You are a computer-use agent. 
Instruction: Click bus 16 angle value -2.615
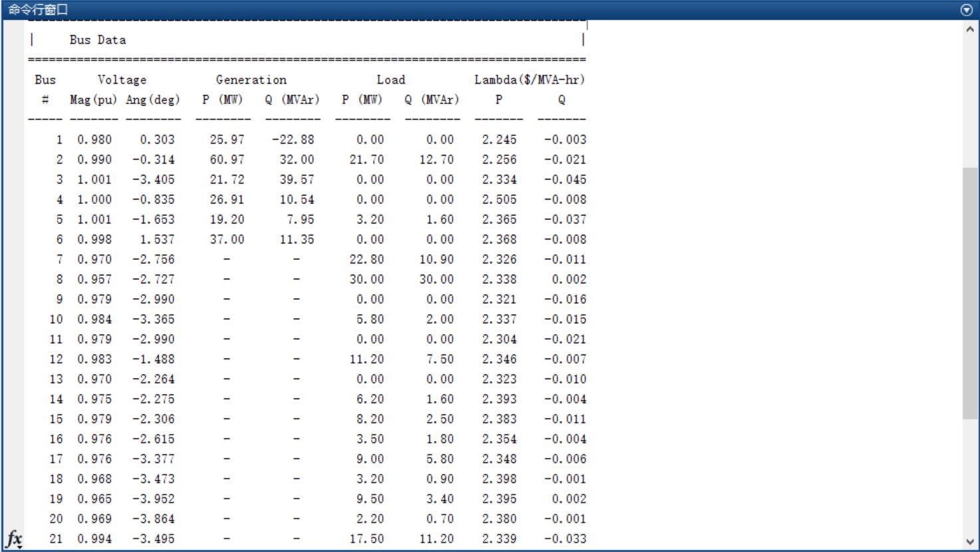tap(154, 439)
